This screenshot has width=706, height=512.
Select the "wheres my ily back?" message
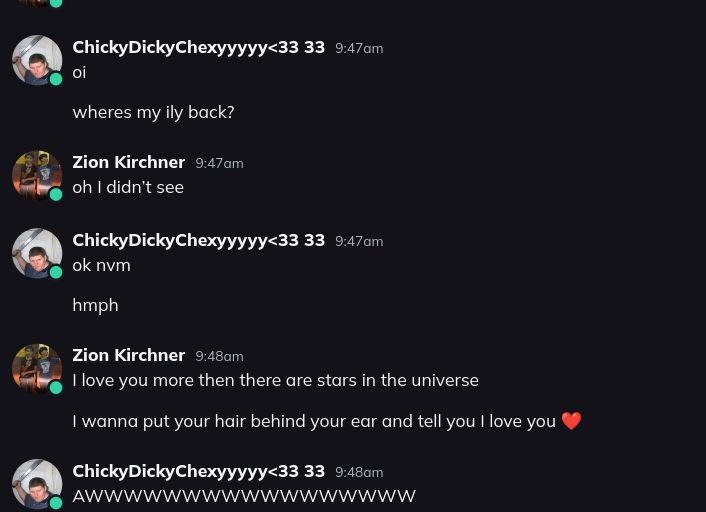pyautogui.click(x=153, y=112)
